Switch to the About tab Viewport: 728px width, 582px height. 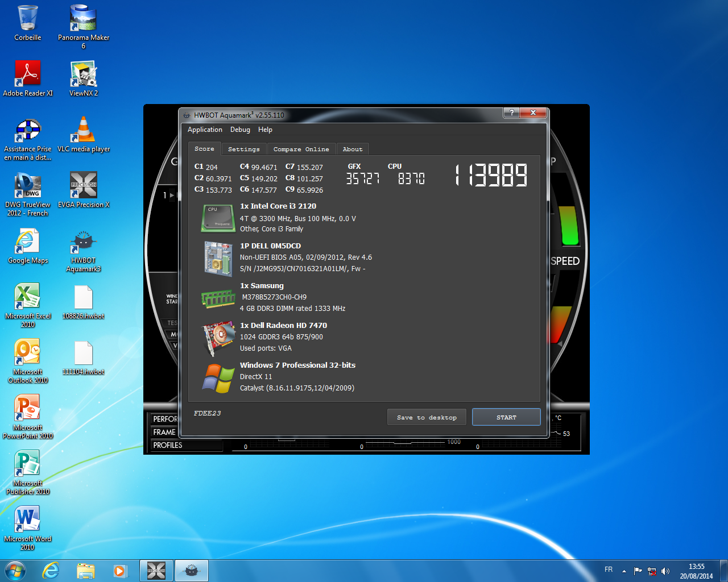[353, 149]
